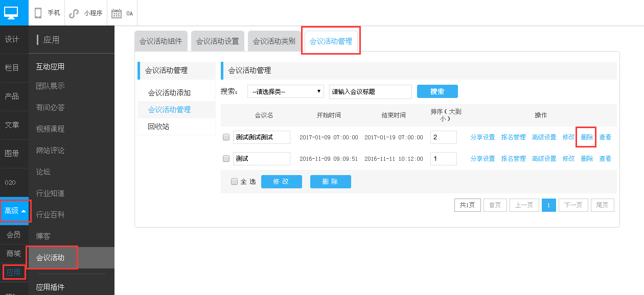Open the 小程序 mini program section
The height and width of the screenshot is (295, 644).
coord(86,13)
